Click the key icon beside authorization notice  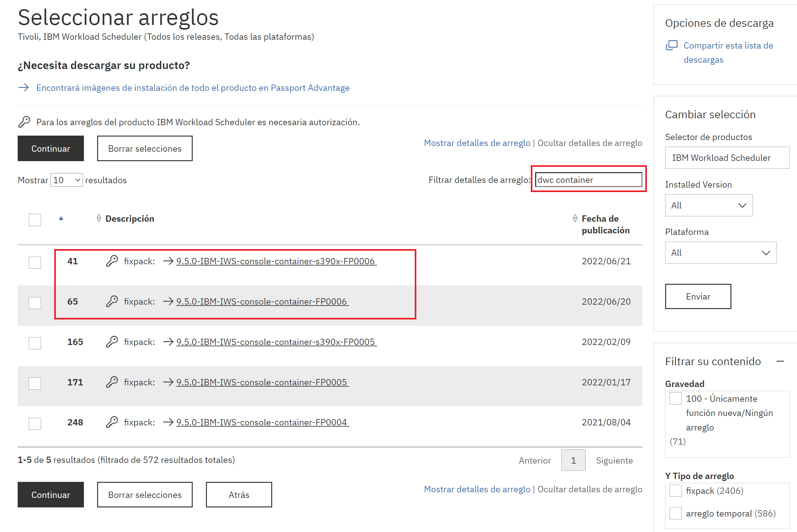[x=24, y=122]
